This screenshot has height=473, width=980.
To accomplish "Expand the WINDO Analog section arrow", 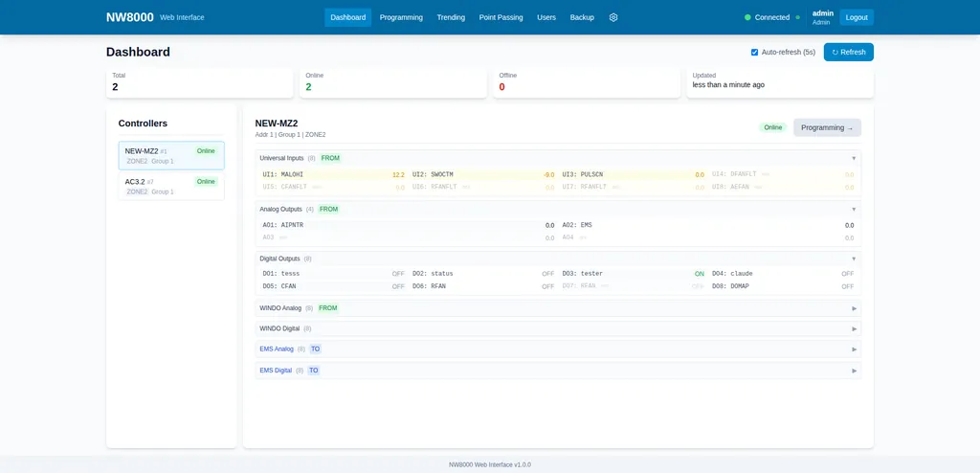I will [854, 308].
